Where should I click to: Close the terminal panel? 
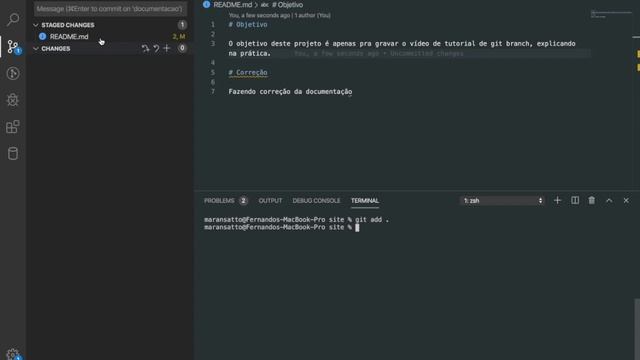pyautogui.click(x=626, y=200)
